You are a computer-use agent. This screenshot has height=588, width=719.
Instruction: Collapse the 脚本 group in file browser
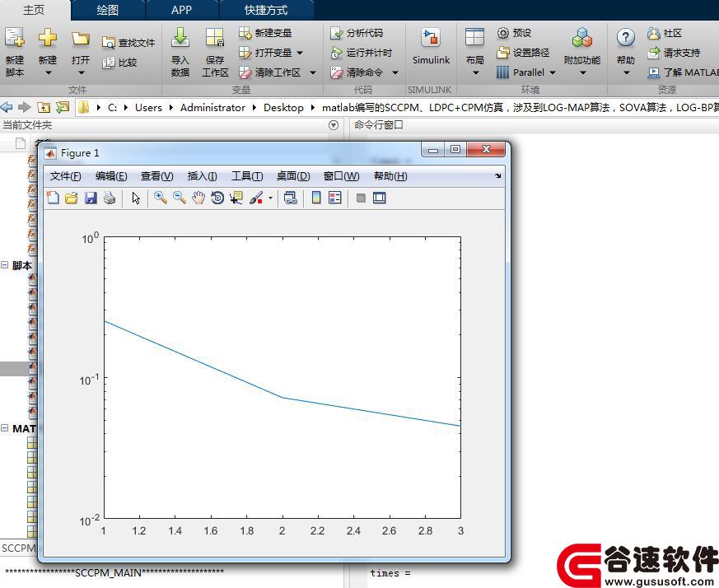5,265
